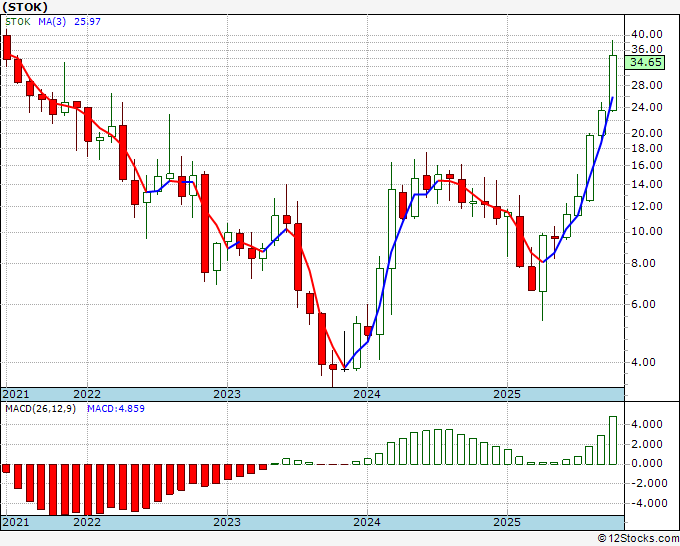Open the 12Stocks.com copyright link
The width and height of the screenshot is (680, 546).
[x=638, y=539]
